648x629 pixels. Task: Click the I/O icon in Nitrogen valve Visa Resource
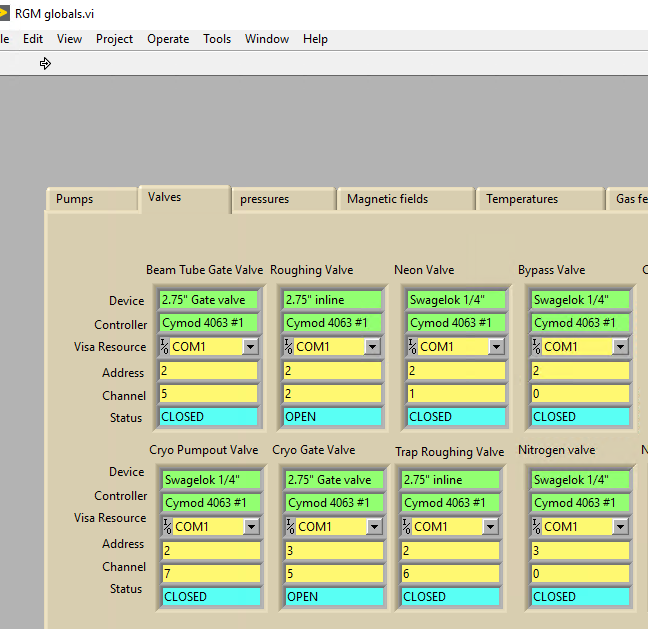pos(539,526)
